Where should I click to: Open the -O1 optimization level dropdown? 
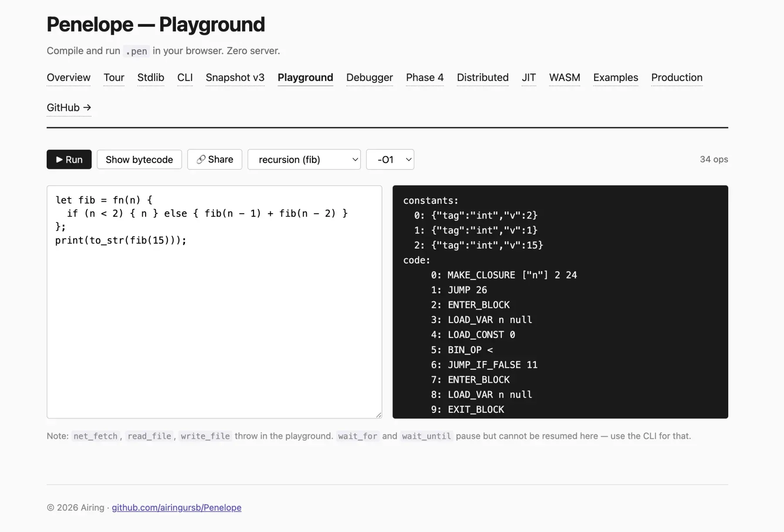pos(390,159)
